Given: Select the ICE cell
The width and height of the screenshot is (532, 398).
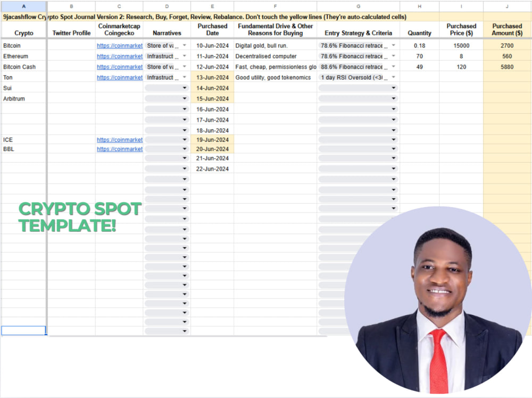Looking at the screenshot, I should (x=24, y=140).
